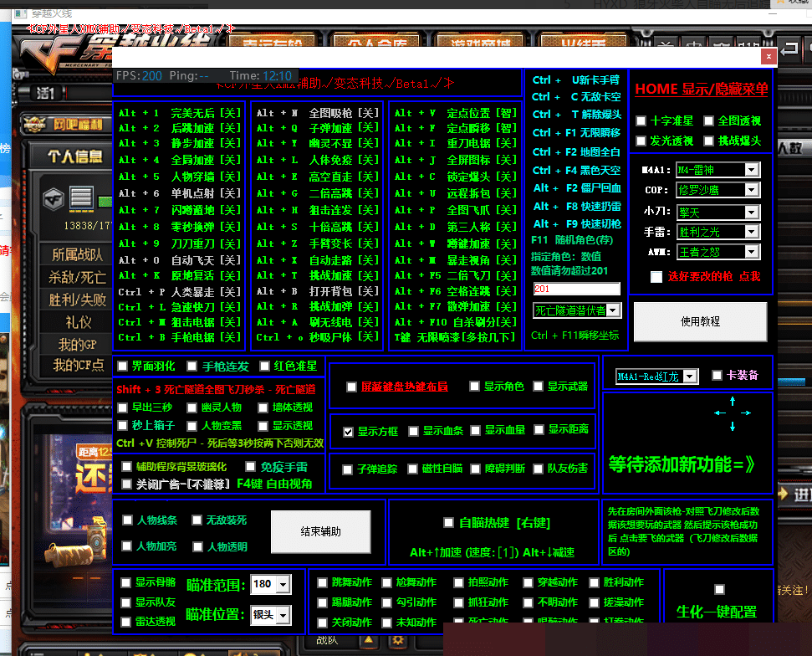Select 杀敌/死亡 in the game's side panel
The width and height of the screenshot is (812, 656).
[x=76, y=277]
